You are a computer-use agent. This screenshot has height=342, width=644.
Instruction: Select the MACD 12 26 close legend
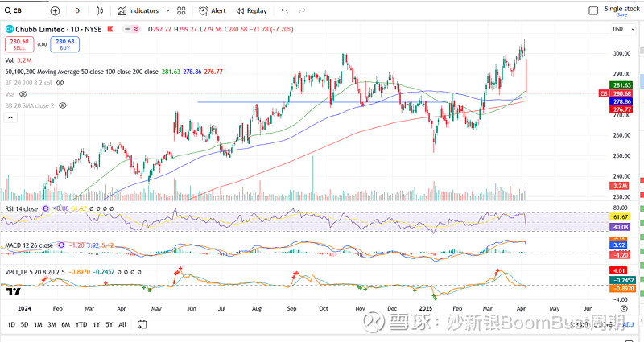pos(29,245)
